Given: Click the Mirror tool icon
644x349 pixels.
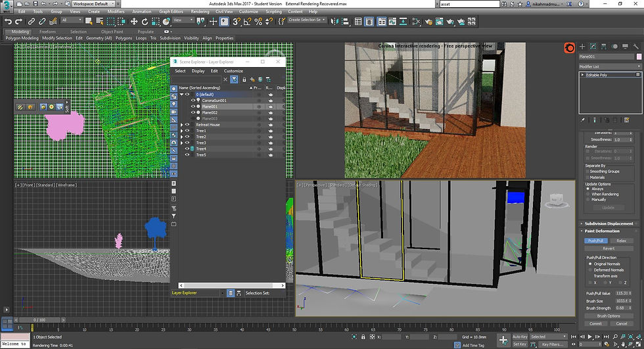Looking at the screenshot, I should (x=334, y=21).
